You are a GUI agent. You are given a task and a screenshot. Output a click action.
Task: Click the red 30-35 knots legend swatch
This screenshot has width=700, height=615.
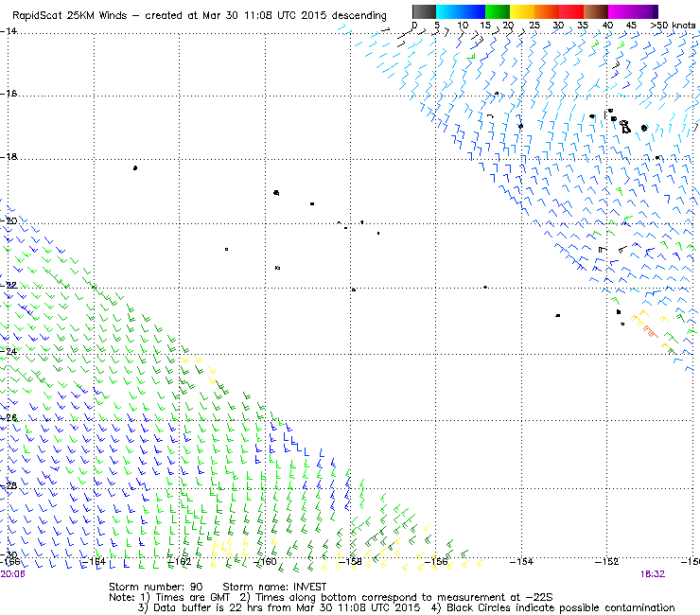571,11
